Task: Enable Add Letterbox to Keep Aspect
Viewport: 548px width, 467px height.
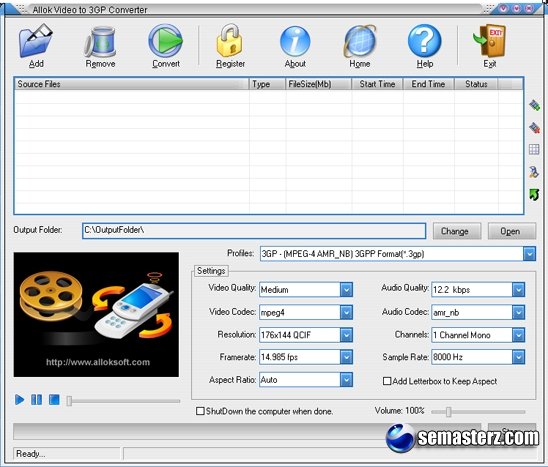Action: pyautogui.click(x=387, y=381)
